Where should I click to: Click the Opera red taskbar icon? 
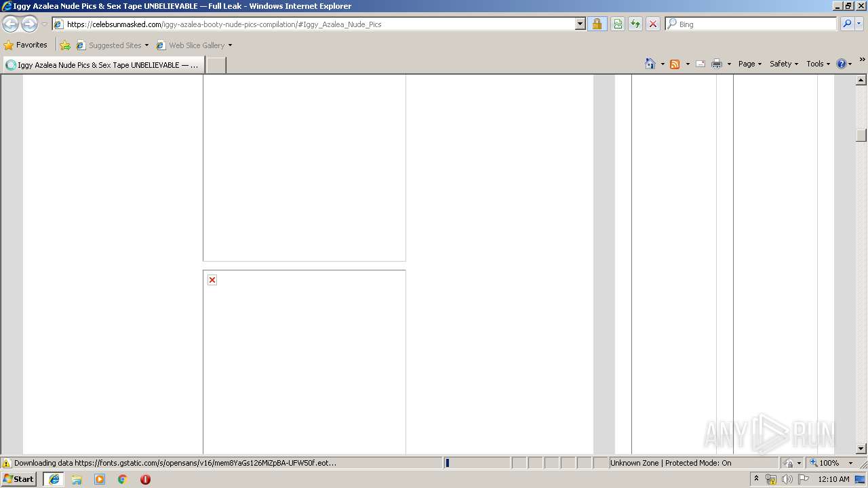pos(145,479)
